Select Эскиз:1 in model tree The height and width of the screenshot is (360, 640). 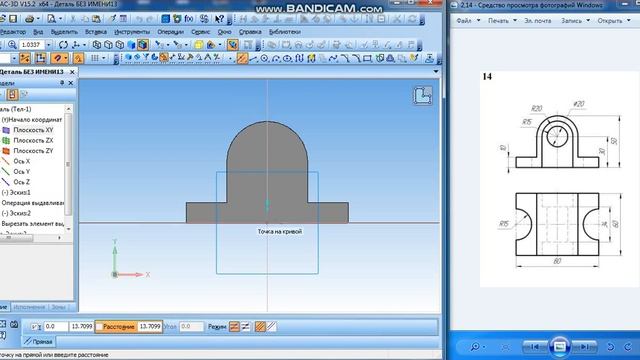pos(16,192)
